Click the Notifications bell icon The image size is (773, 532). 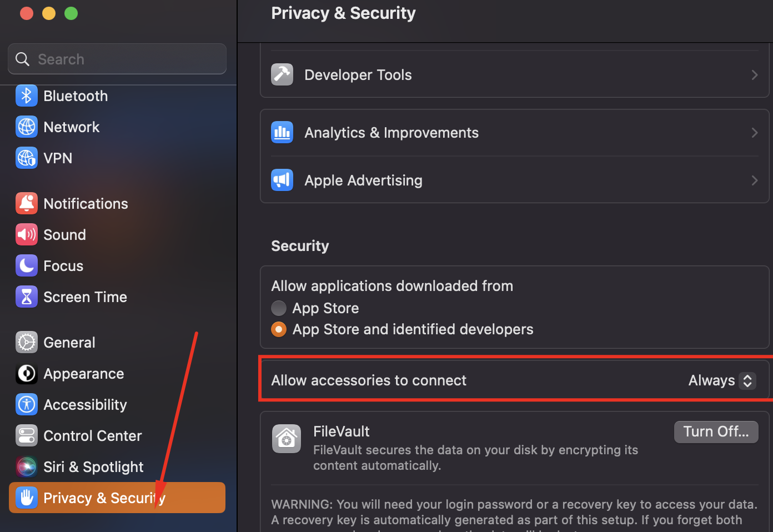point(26,204)
